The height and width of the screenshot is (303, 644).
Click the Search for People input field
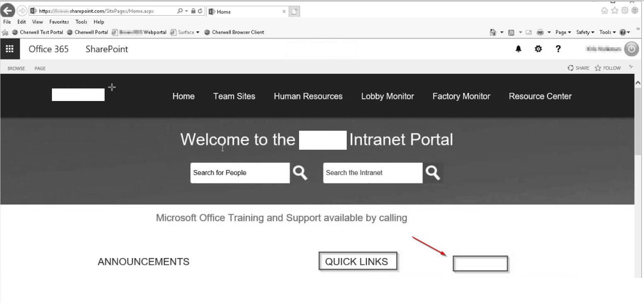240,173
